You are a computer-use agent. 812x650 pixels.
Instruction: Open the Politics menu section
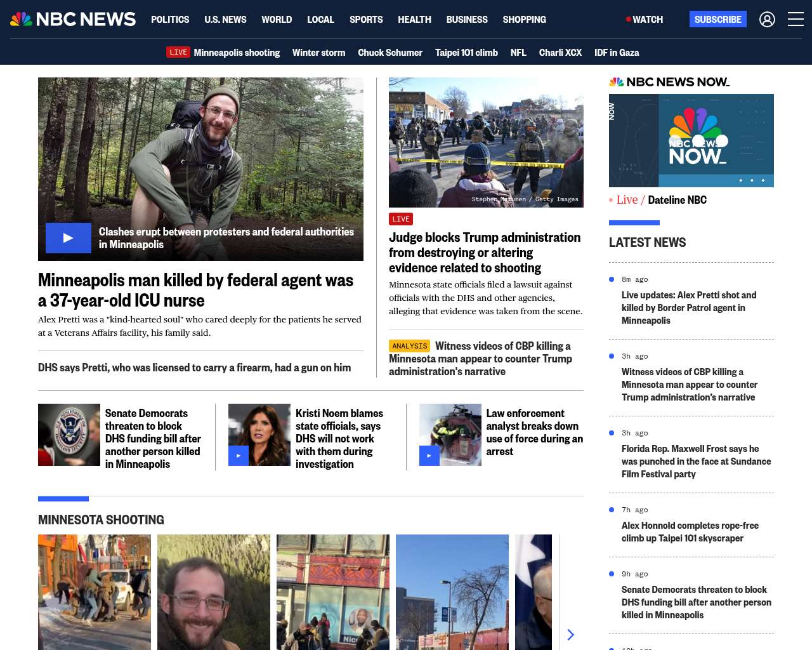click(x=170, y=20)
